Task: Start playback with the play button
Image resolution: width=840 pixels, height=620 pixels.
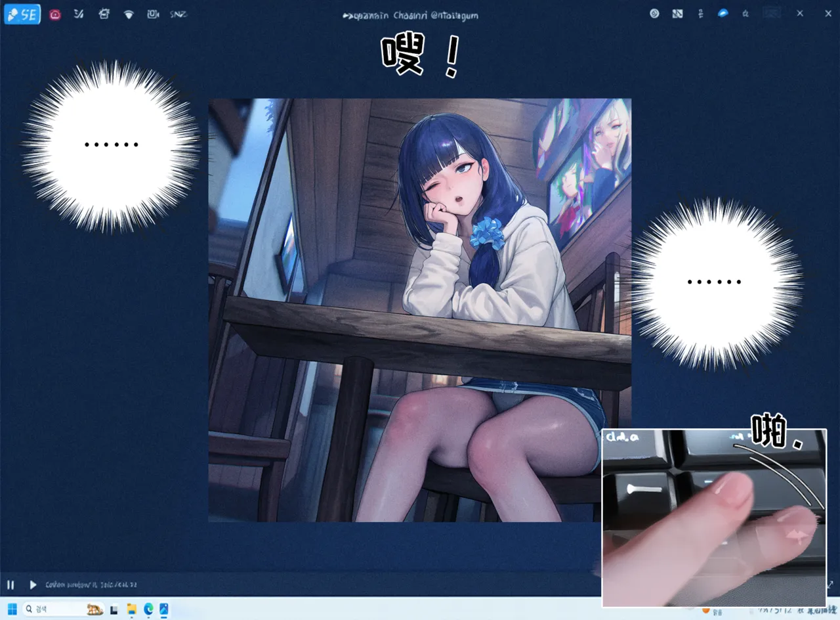Action: tap(33, 585)
